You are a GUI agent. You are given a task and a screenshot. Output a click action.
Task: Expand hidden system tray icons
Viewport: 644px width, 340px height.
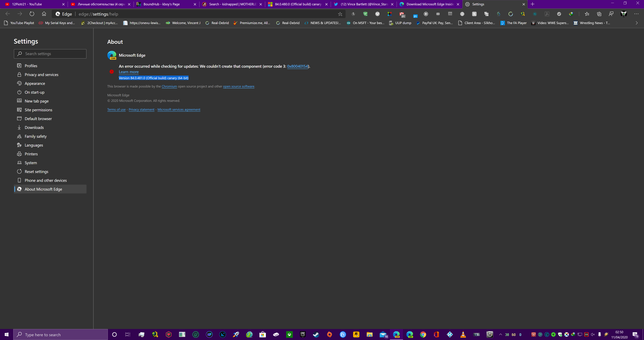(500, 334)
